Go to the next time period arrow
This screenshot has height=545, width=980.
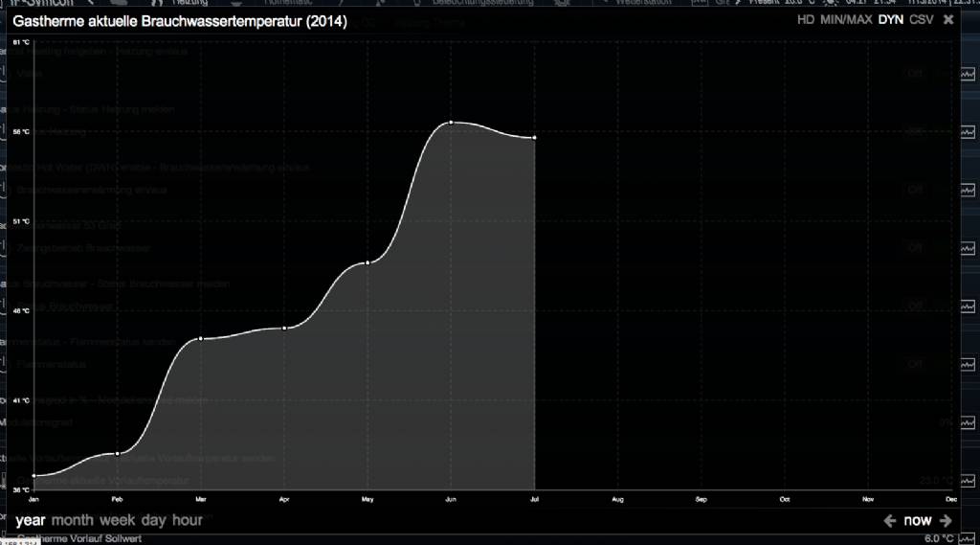946,521
